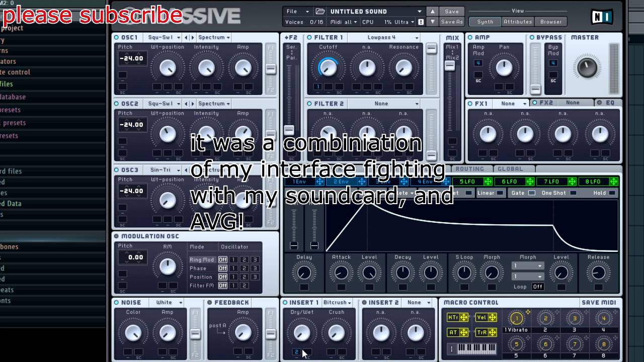
Task: Click the envelope curve display
Action: click(472, 226)
